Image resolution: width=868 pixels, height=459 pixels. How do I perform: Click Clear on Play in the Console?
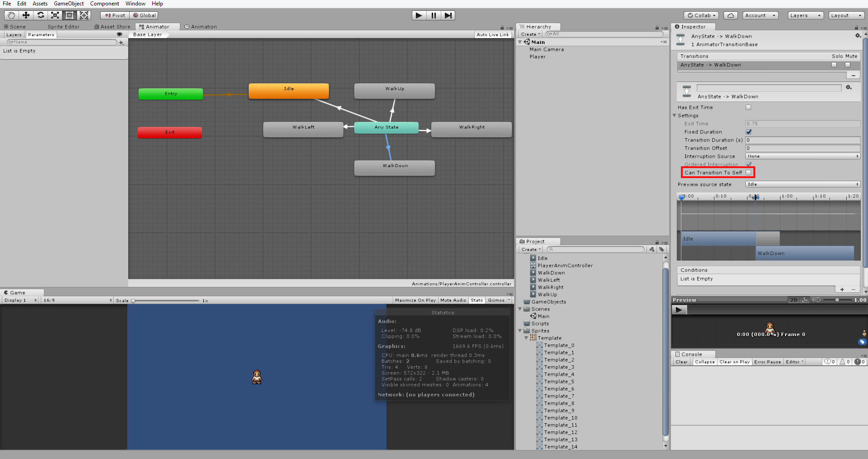click(x=734, y=362)
